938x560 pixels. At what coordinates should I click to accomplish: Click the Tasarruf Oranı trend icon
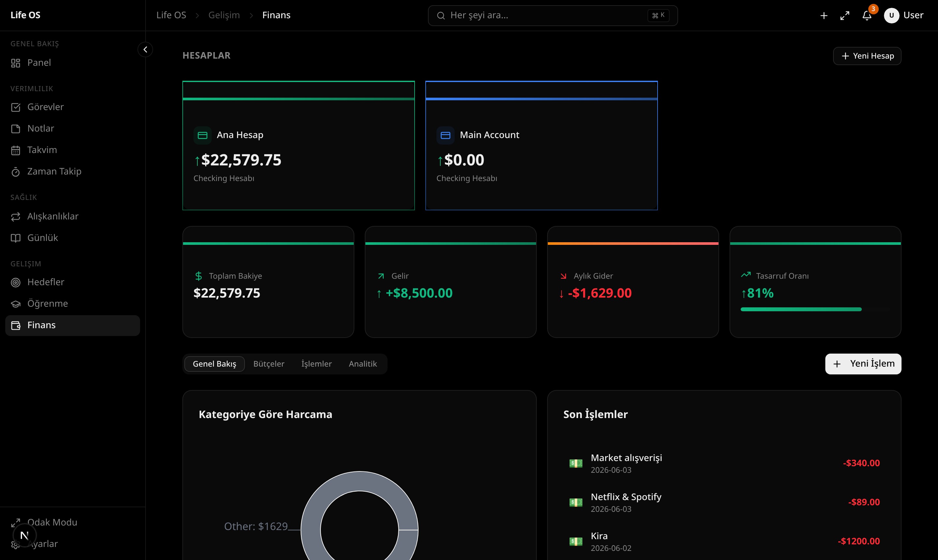point(746,275)
